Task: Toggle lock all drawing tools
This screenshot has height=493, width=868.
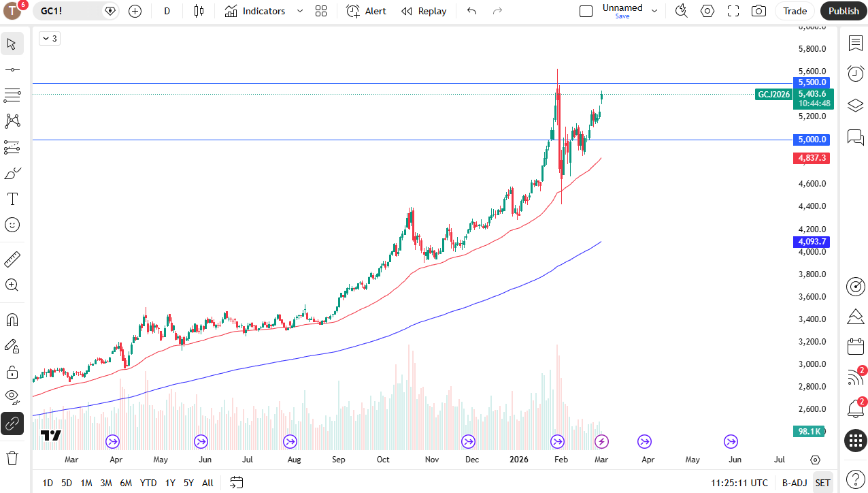Action: pos(12,372)
